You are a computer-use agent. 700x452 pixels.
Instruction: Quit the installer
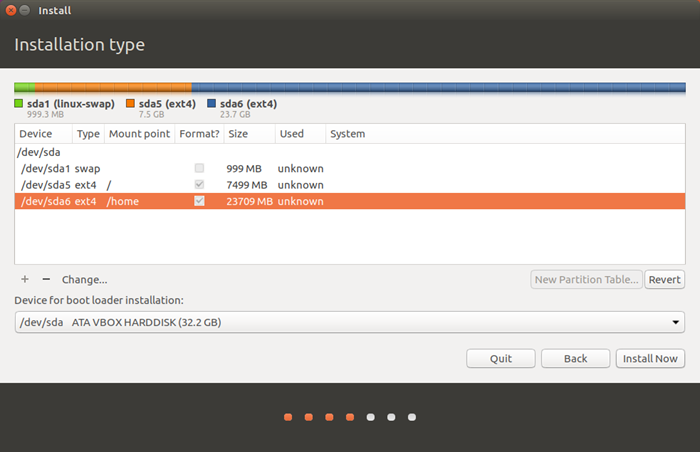click(501, 359)
